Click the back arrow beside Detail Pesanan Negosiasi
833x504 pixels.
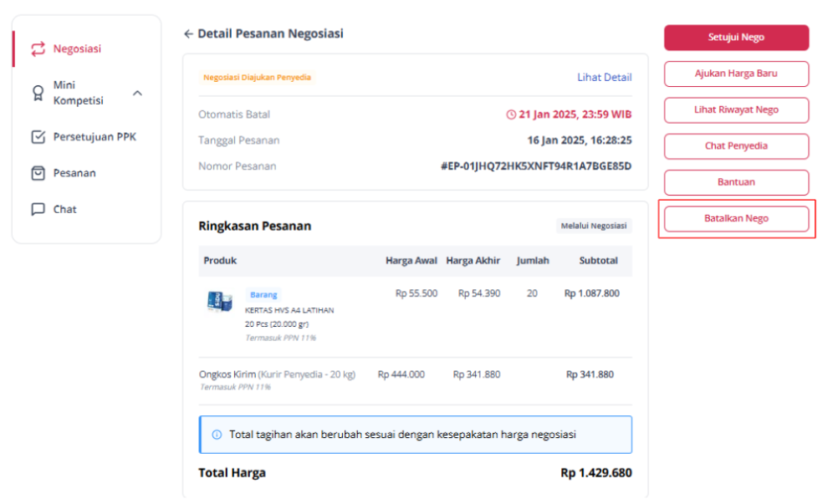[x=188, y=34]
